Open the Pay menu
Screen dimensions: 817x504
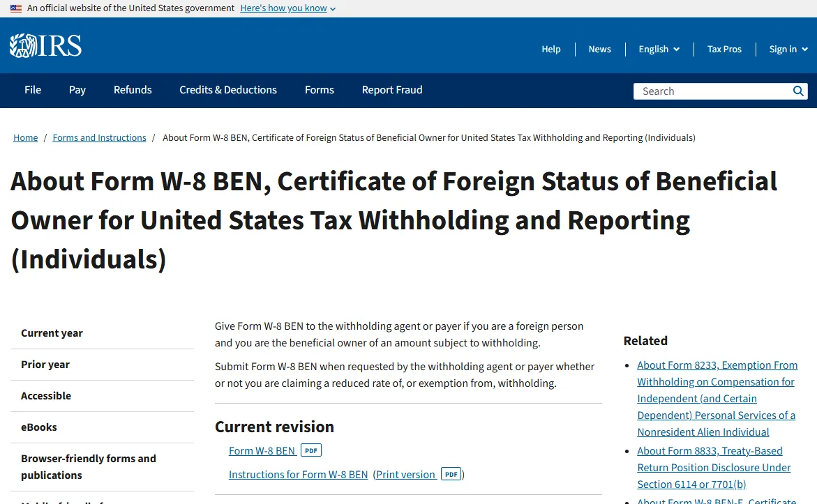(x=77, y=90)
